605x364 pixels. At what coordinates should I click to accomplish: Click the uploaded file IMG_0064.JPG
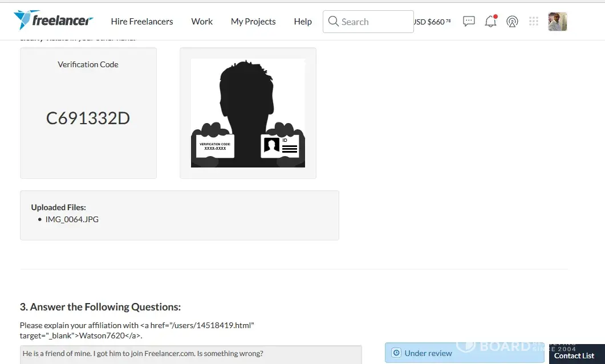[x=72, y=219]
